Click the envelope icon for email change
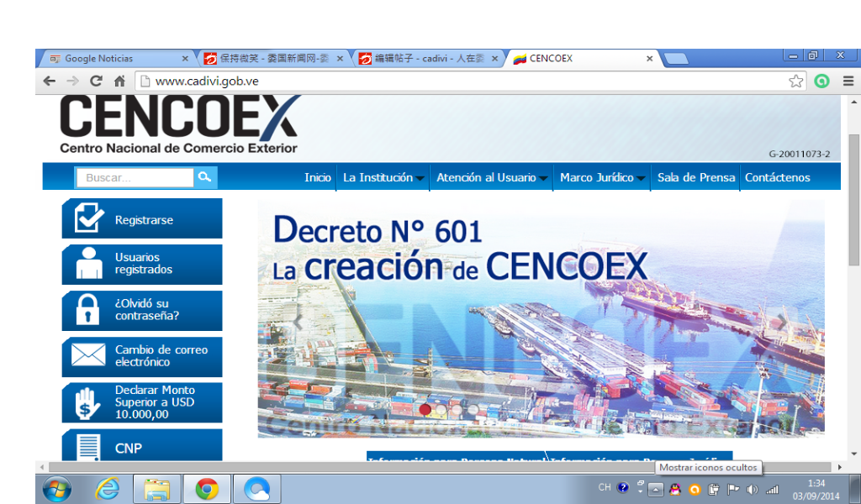861x504 pixels. coord(88,355)
